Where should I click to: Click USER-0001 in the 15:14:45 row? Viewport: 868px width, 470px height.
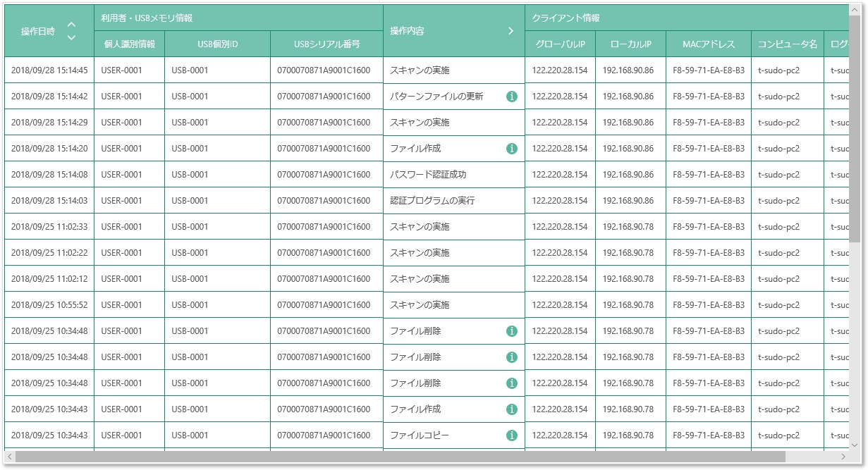122,70
